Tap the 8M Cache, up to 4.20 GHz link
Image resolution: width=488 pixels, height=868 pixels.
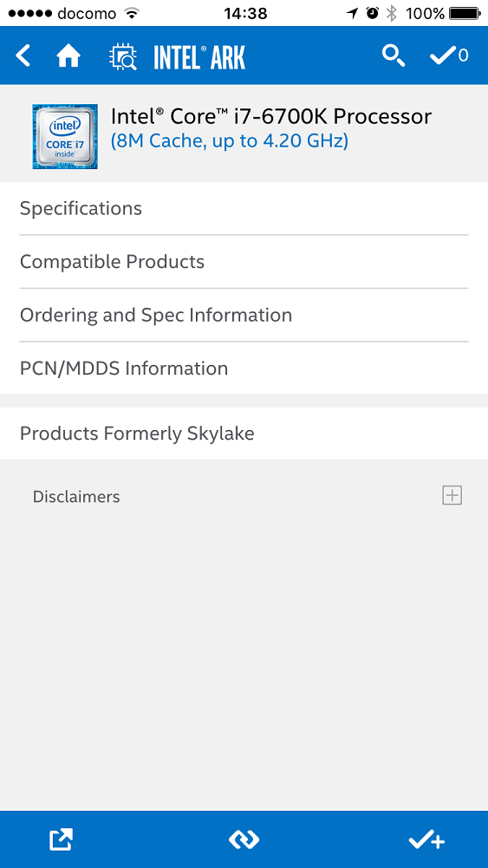(x=230, y=141)
